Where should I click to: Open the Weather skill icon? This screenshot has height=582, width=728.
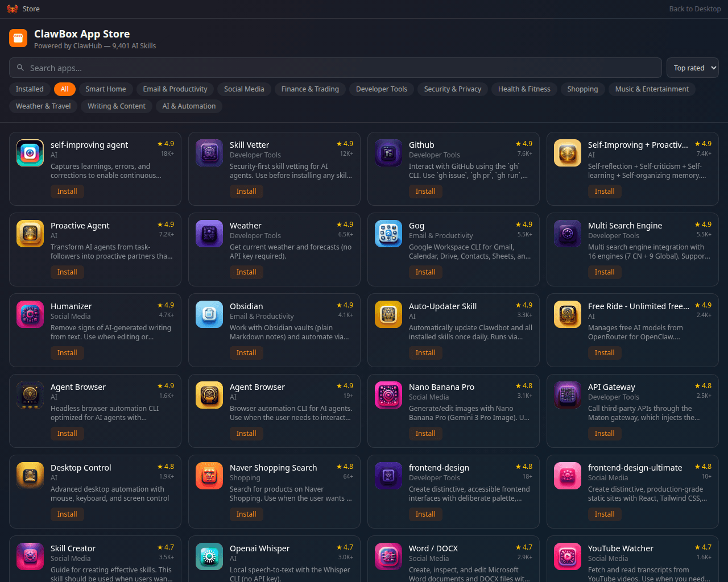tap(209, 234)
